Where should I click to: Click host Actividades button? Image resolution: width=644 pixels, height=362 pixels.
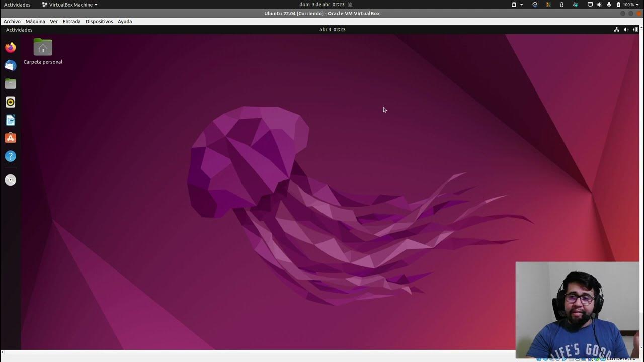pyautogui.click(x=17, y=5)
